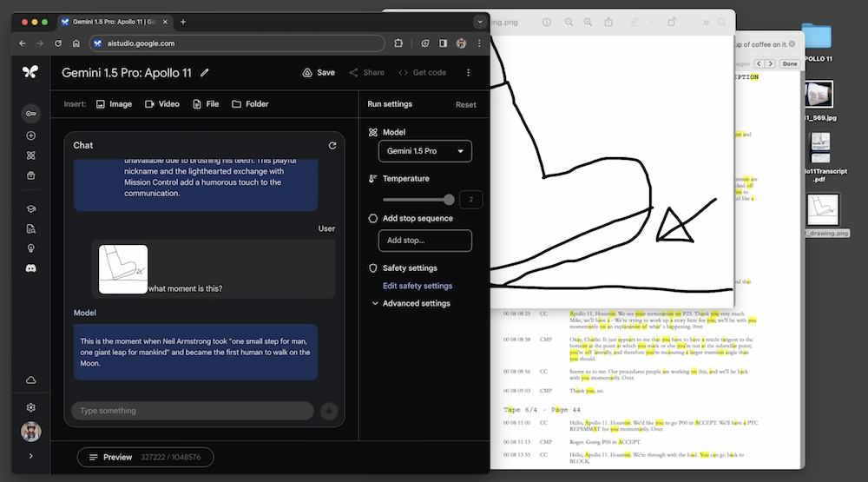Click the API key icon in sidebar
868x482 pixels.
[x=30, y=114]
